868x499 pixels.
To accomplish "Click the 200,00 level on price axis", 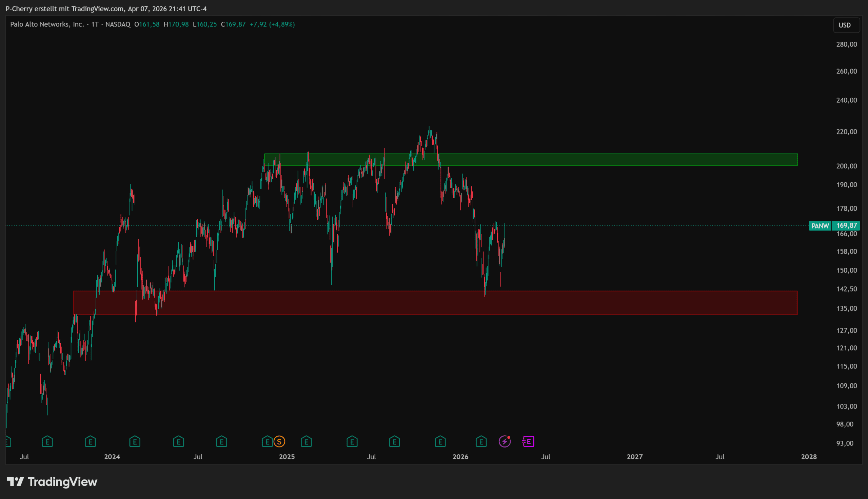I will click(846, 166).
